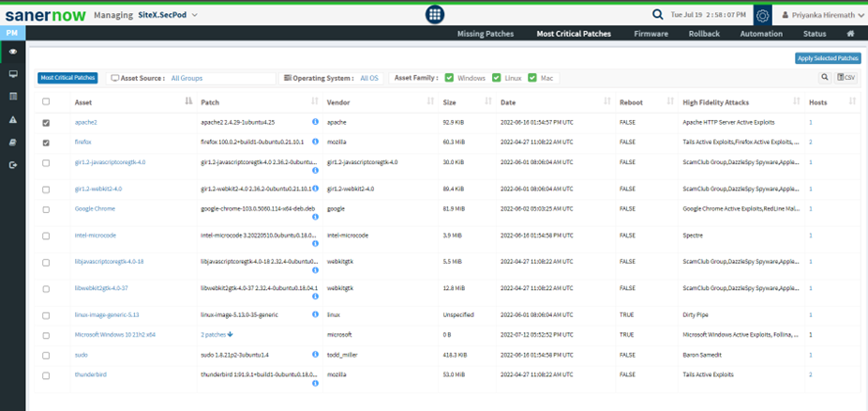Open the table list icon in sidebar
The height and width of the screenshot is (411, 868).
click(13, 97)
